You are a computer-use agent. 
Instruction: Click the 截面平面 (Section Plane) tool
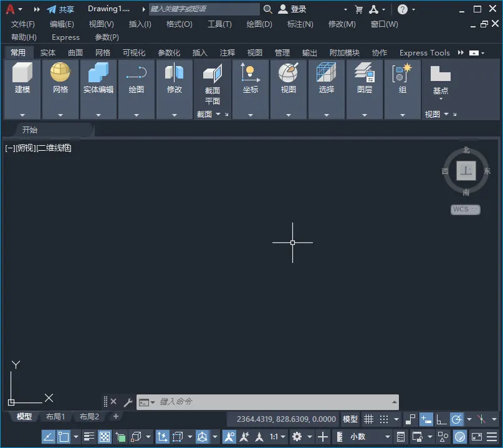pos(213,84)
